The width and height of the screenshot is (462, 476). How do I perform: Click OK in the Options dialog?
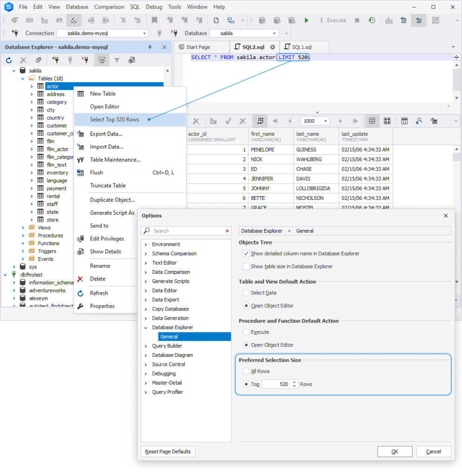click(395, 451)
